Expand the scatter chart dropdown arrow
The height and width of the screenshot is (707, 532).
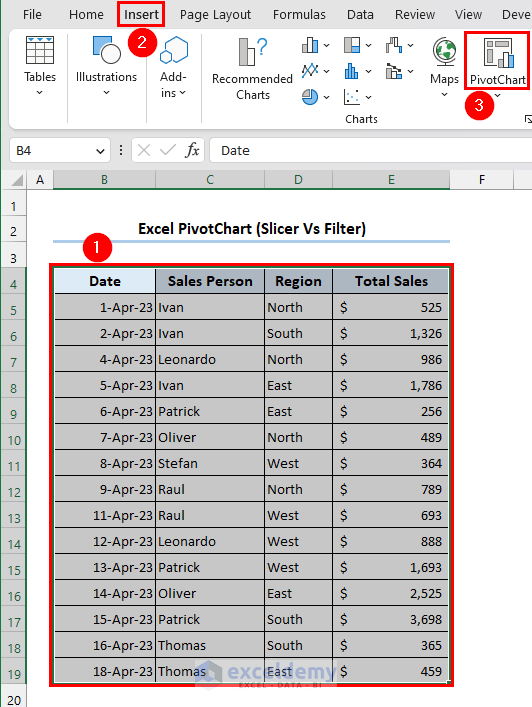[368, 97]
